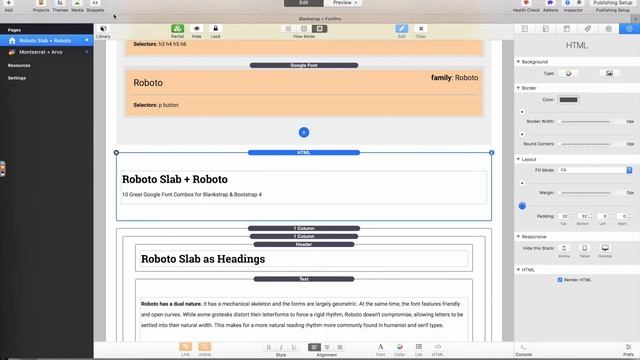Screen dimensions: 640x360
Task: Open second inspector tab
Action: (546, 29)
